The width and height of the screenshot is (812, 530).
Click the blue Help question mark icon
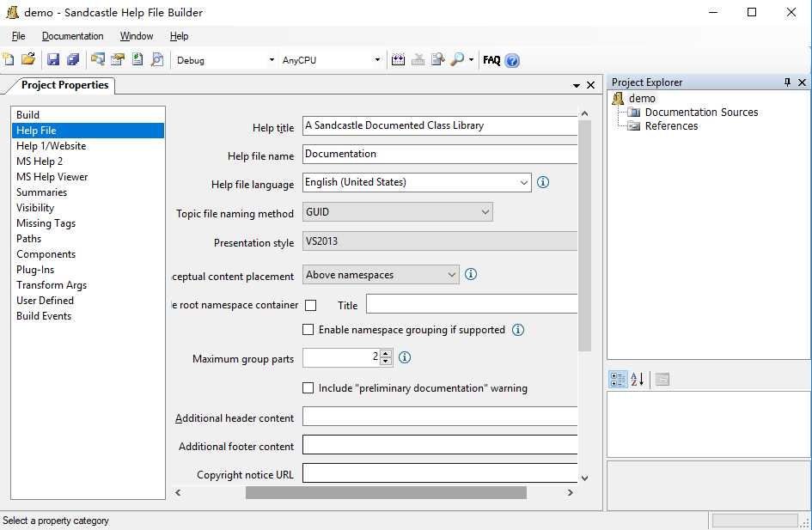[x=512, y=60]
